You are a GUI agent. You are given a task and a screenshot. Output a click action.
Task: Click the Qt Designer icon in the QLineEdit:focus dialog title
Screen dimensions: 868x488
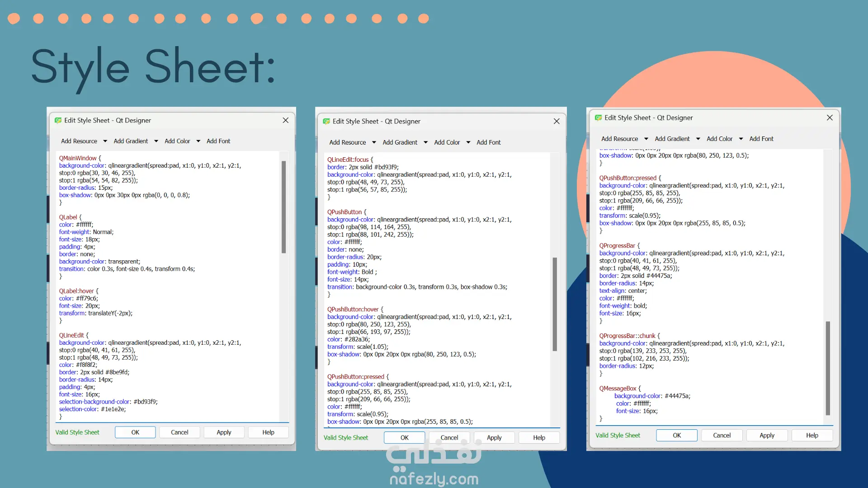pos(326,121)
